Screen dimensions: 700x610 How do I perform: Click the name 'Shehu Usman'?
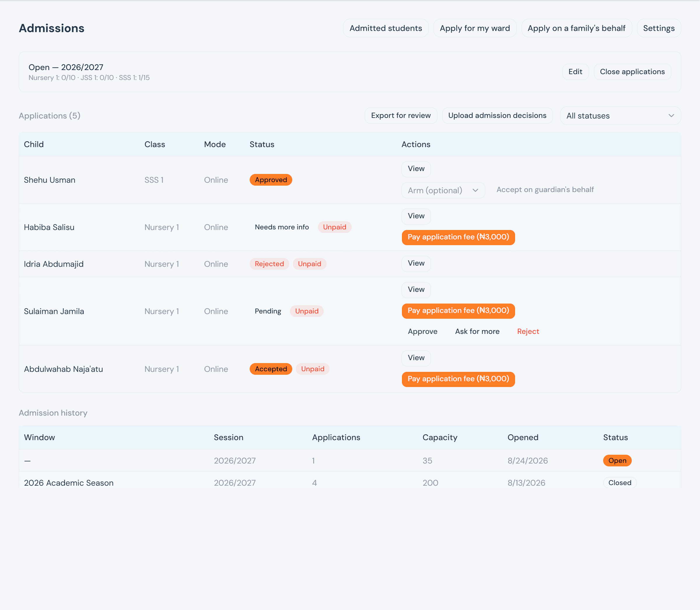coord(50,180)
